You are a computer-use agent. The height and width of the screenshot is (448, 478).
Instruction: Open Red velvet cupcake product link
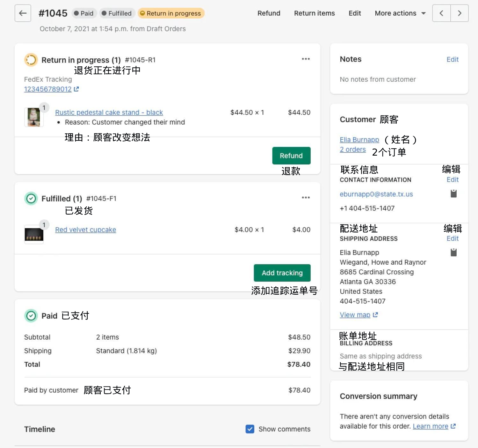coord(85,230)
